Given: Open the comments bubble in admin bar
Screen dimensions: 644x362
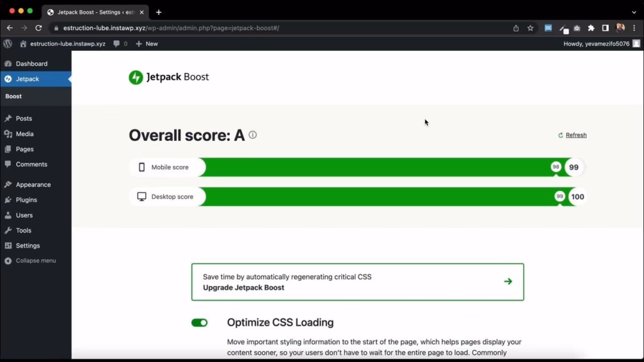Looking at the screenshot, I should click(119, 44).
